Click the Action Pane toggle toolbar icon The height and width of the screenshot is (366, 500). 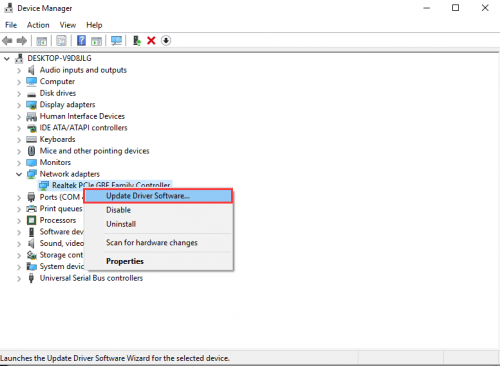click(96, 41)
